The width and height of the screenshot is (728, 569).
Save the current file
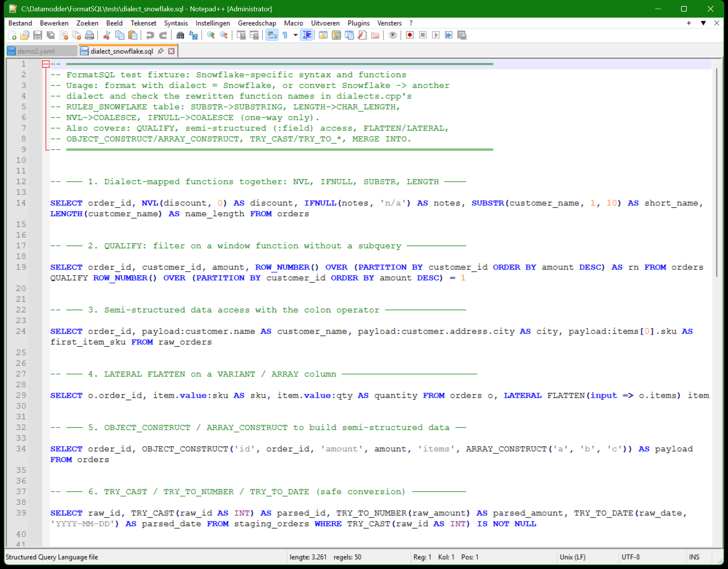38,35
